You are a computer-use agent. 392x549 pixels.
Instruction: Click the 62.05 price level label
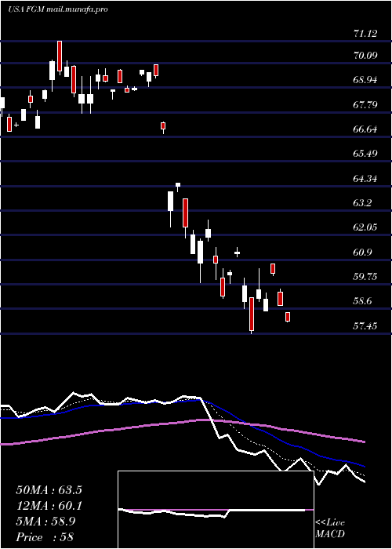point(365,227)
